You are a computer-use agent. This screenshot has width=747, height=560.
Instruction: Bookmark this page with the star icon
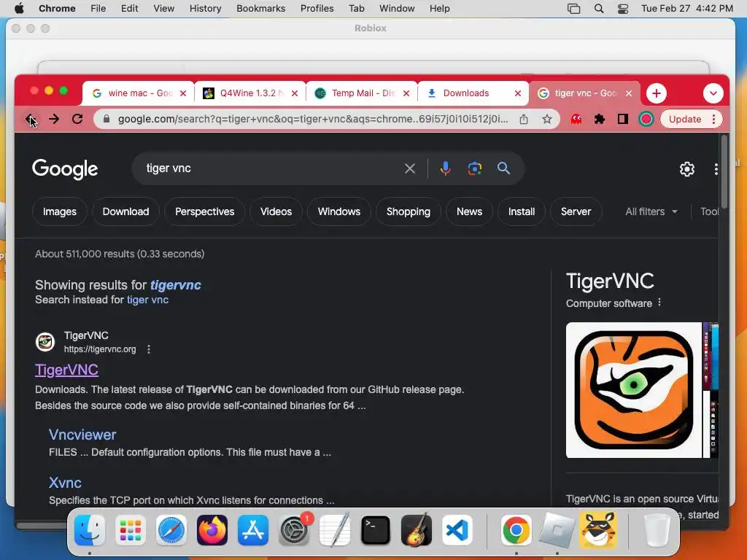click(x=547, y=119)
